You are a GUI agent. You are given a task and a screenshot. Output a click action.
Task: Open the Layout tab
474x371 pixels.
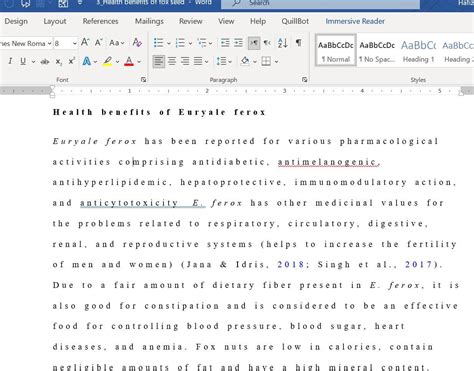click(55, 21)
